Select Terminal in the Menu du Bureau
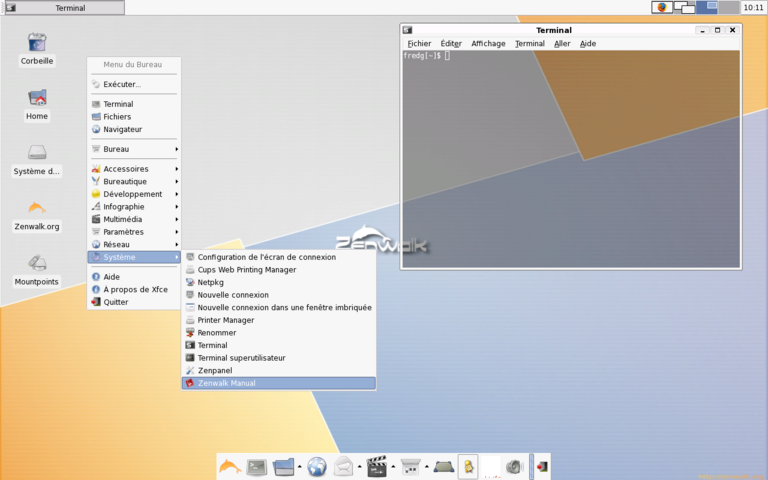 click(134, 104)
